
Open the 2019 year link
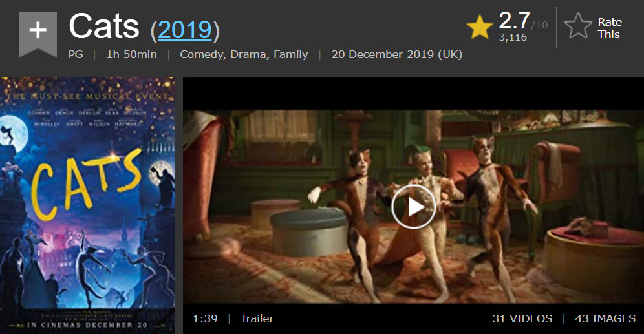pyautogui.click(x=185, y=30)
